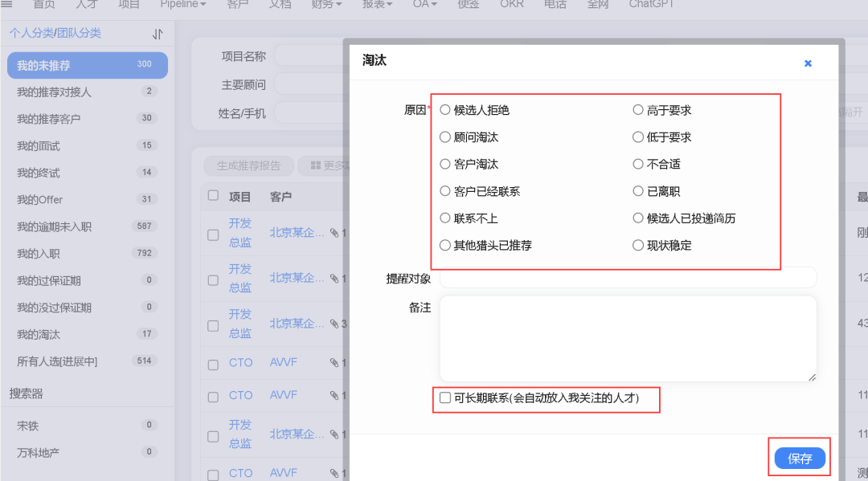Open the 客户 menu item

237,5
